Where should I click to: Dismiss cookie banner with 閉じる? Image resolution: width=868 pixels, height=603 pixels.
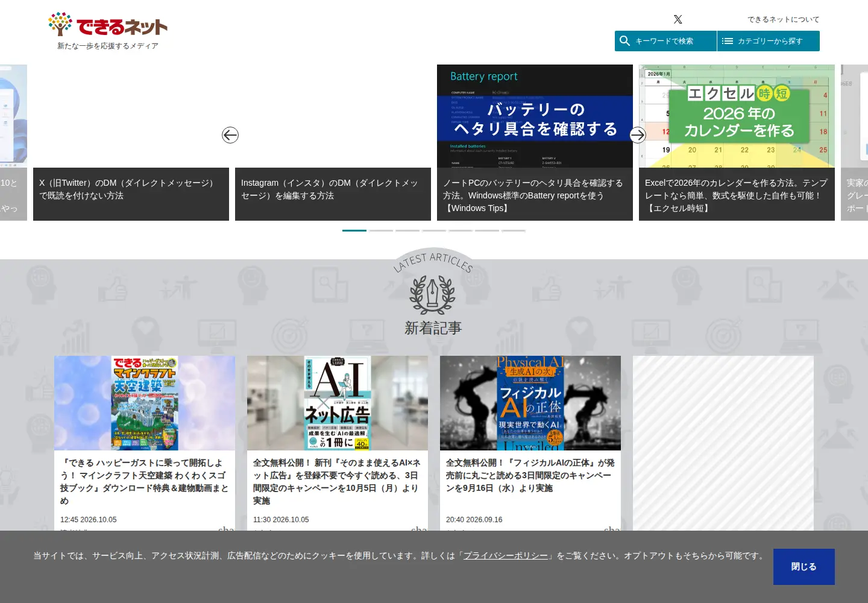(x=804, y=567)
